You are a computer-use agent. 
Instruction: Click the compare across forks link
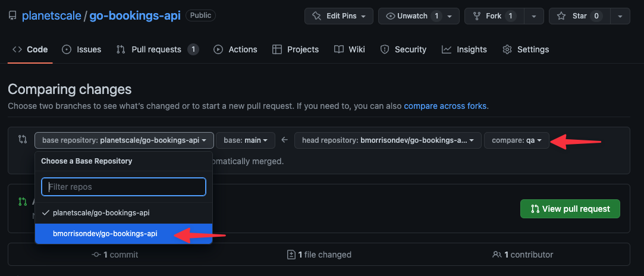tap(445, 106)
